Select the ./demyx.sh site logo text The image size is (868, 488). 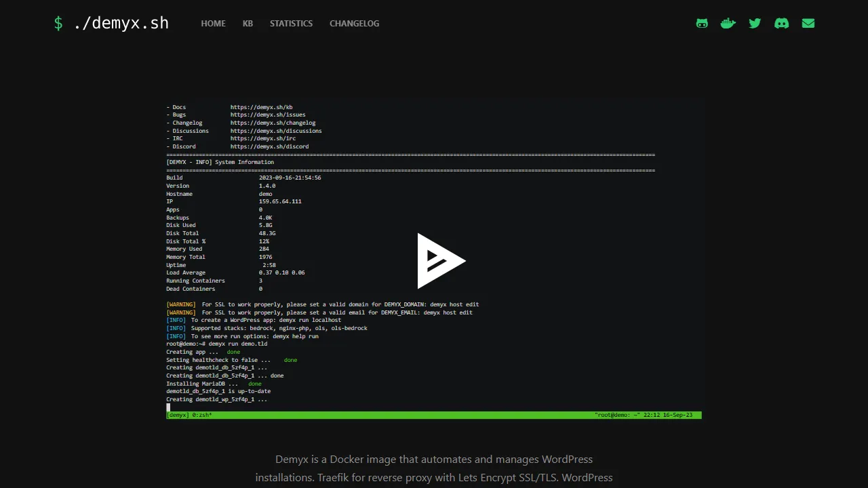[122, 22]
